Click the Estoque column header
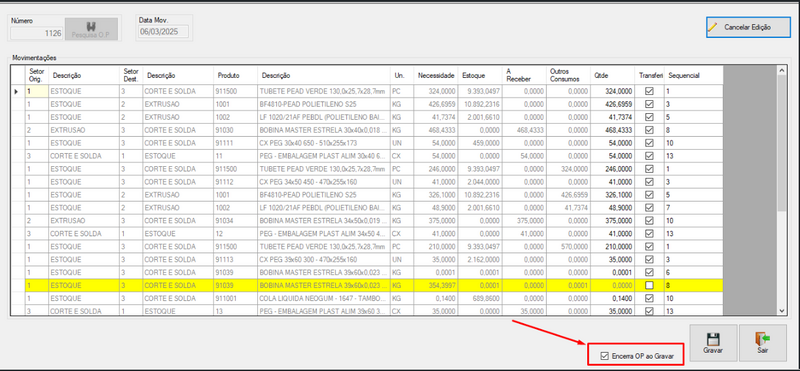Image resolution: width=800 pixels, height=371 pixels. coord(480,75)
